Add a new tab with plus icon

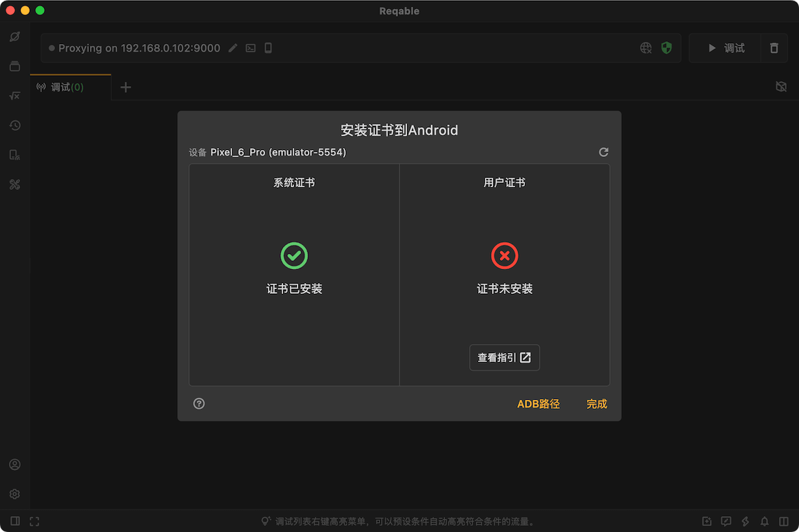click(x=125, y=87)
